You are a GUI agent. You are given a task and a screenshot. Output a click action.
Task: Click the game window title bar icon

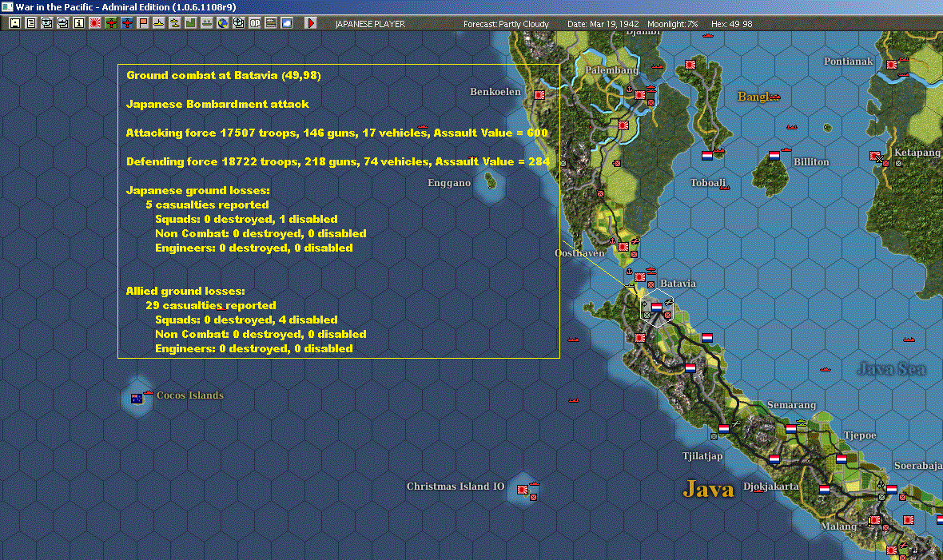pyautogui.click(x=6, y=6)
